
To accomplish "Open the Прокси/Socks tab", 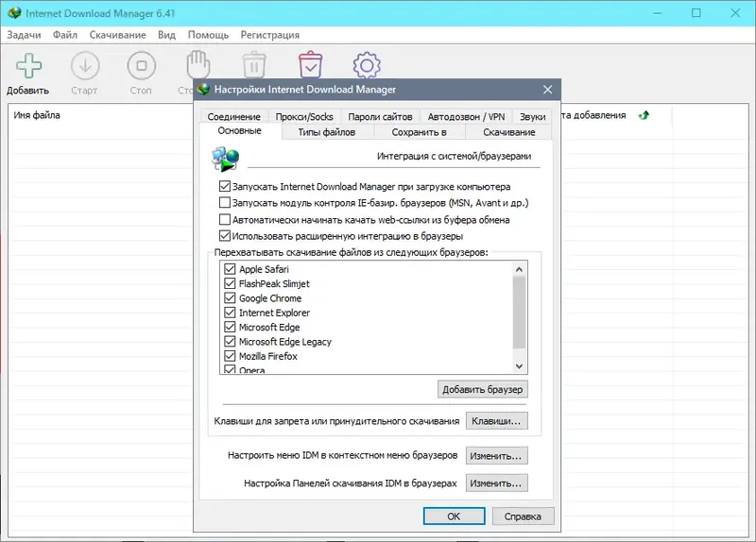I will click(304, 116).
